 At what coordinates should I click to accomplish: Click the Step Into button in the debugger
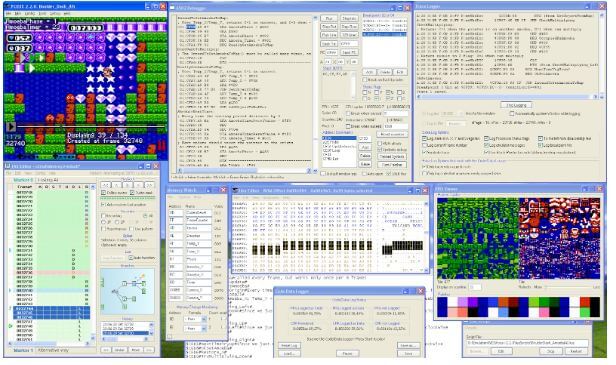pos(329,26)
